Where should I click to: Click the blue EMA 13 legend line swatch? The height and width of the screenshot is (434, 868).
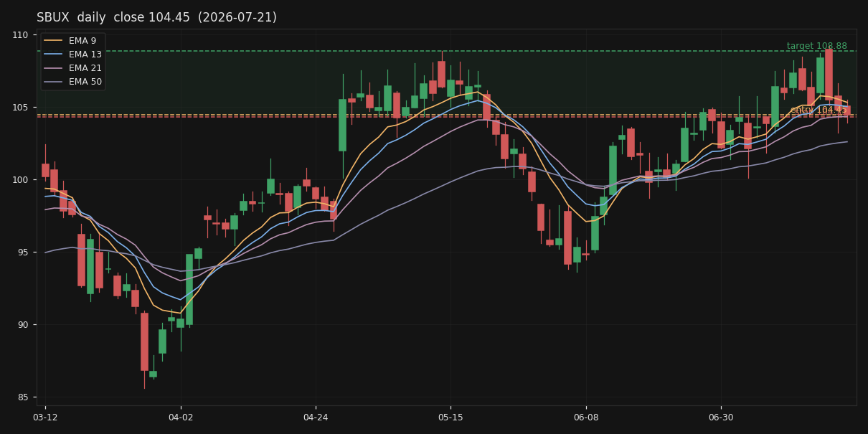pyautogui.click(x=54, y=55)
